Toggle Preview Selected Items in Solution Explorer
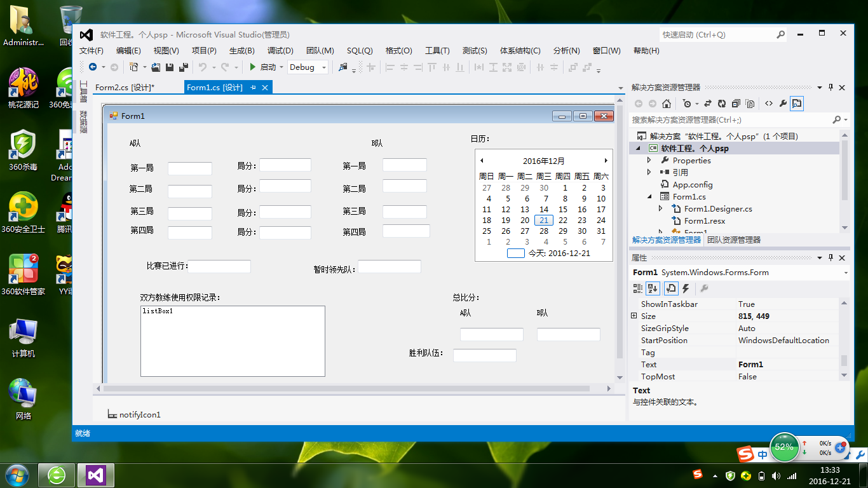 tap(797, 104)
